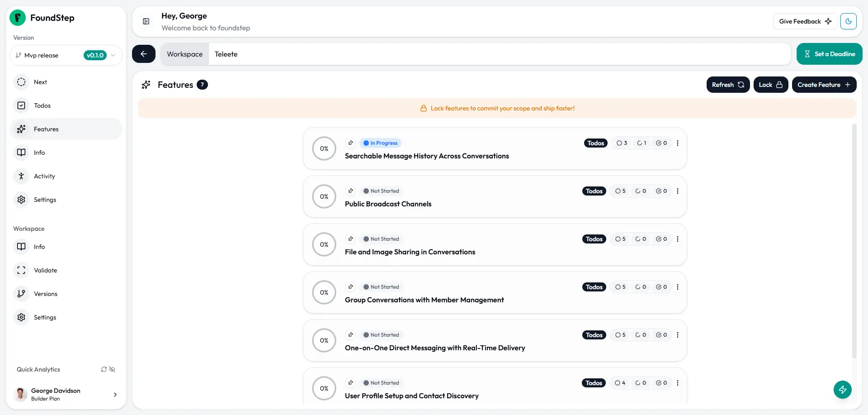Open options menu for Searchable Message History
Screen dimensions: 868x415
677,143
